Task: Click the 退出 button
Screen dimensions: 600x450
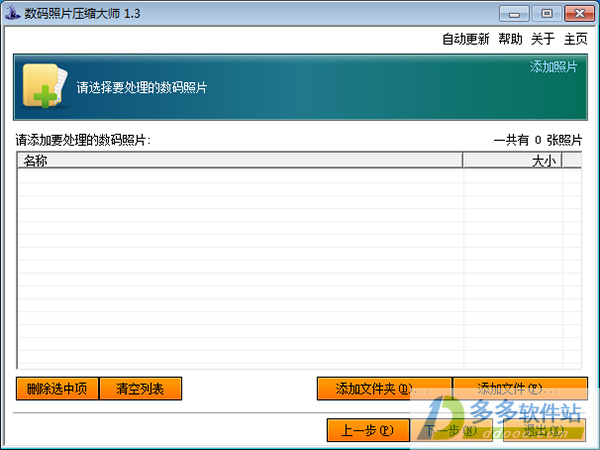Action: tap(544, 430)
